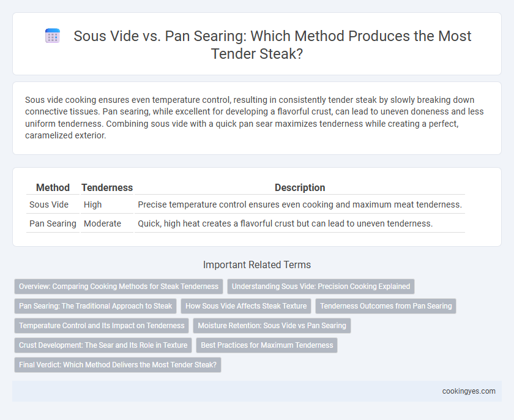The height and width of the screenshot is (420, 514).
Task: Select Moisture Retention: Sous Vide vs Pan Searing
Action: (x=272, y=326)
